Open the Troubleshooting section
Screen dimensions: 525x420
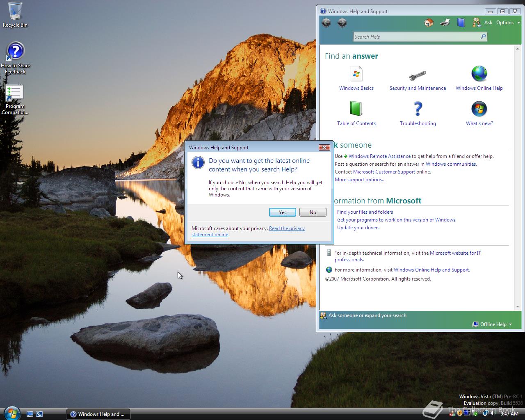[418, 113]
